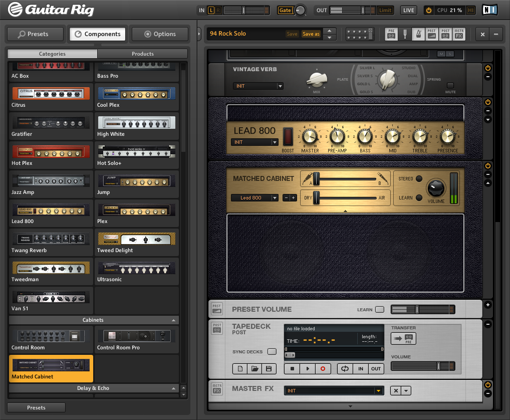This screenshot has height=420, width=510.
Task: Collapse the Cabinets category
Action: click(x=174, y=320)
